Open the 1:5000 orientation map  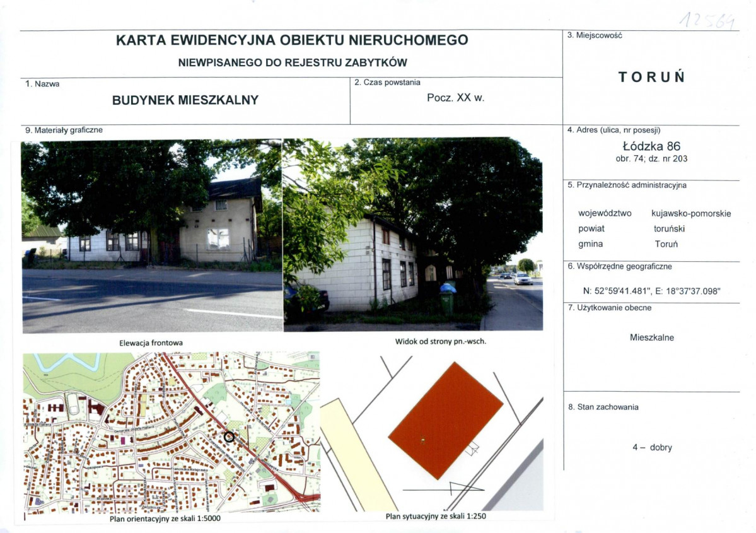click(x=172, y=432)
